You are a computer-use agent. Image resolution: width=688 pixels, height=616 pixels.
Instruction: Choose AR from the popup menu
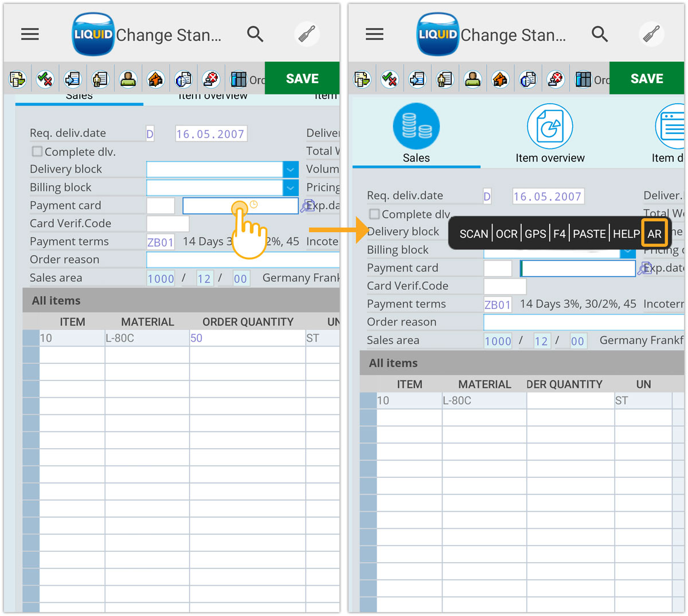pyautogui.click(x=654, y=234)
